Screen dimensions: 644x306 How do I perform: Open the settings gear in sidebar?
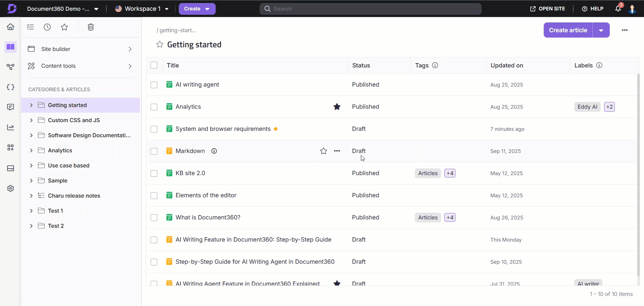(10, 189)
